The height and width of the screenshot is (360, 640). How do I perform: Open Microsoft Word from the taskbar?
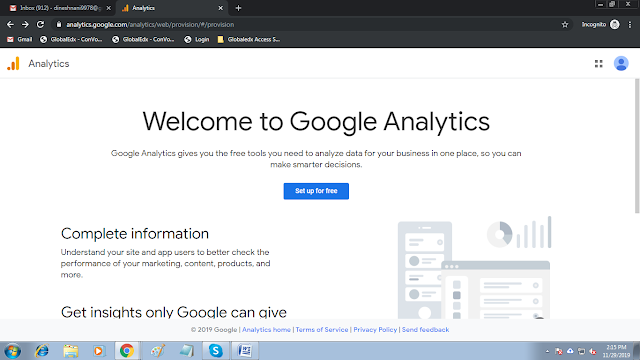(x=245, y=351)
